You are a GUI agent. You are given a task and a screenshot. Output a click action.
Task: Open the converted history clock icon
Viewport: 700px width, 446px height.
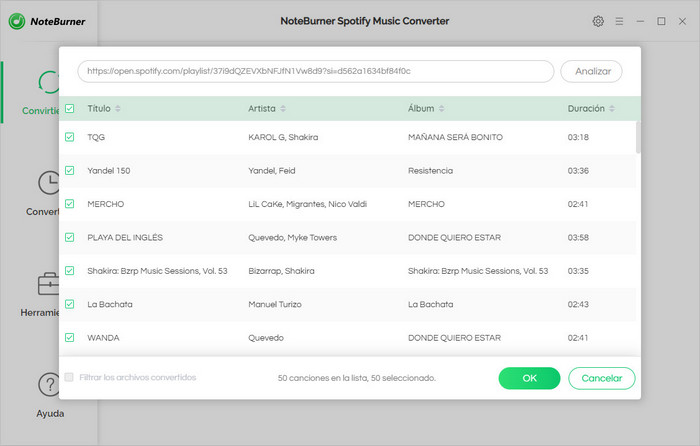pyautogui.click(x=49, y=183)
